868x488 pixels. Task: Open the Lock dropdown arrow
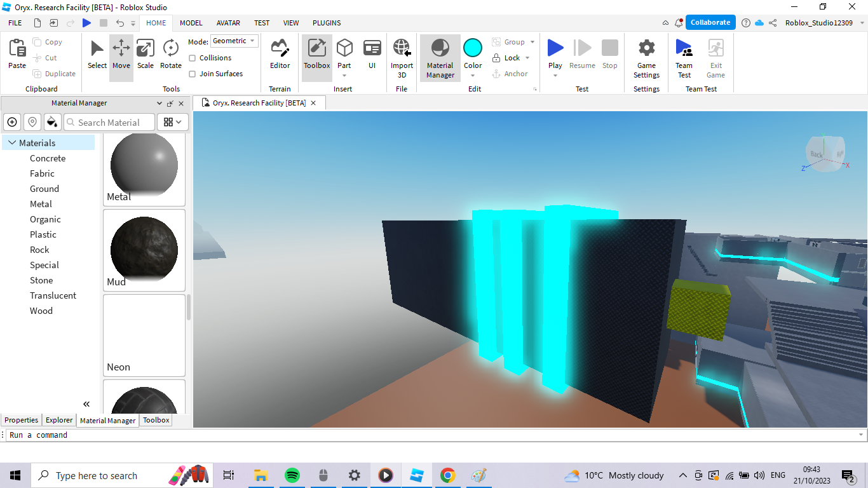click(527, 58)
